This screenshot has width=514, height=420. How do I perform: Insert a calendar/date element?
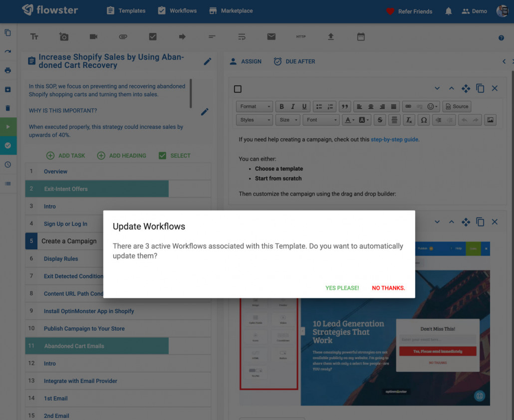point(360,36)
